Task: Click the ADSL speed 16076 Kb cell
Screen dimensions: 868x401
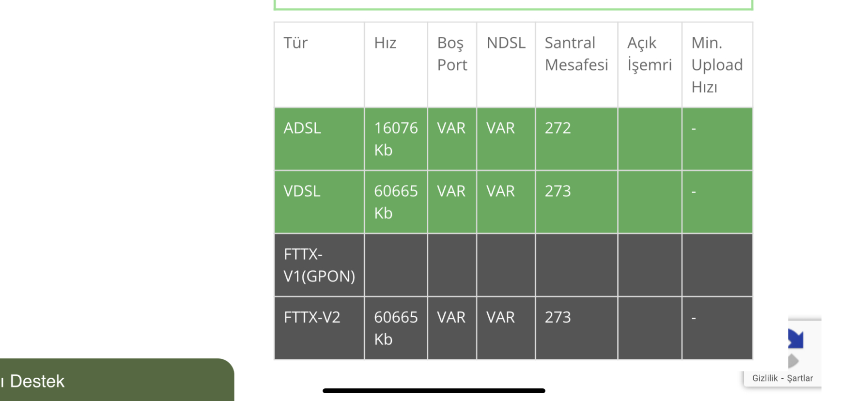Action: click(396, 139)
